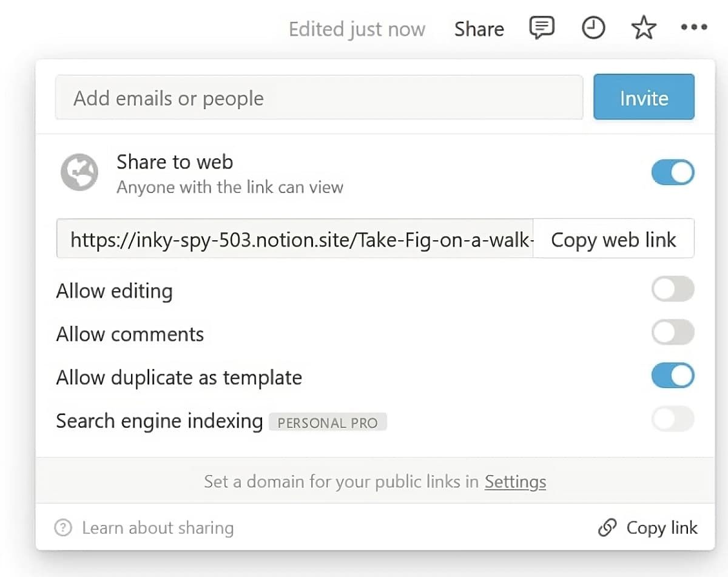The width and height of the screenshot is (728, 577).
Task: Open the Share menu
Action: tap(479, 29)
